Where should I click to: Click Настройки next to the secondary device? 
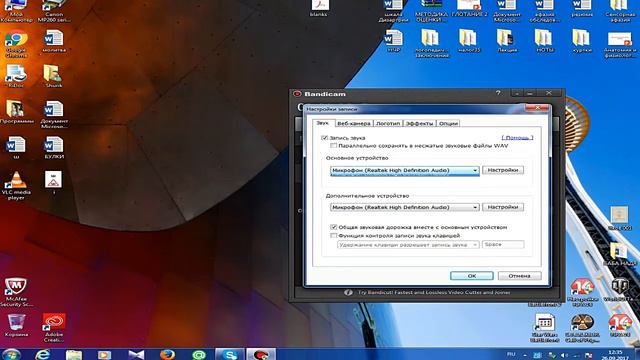coord(503,207)
